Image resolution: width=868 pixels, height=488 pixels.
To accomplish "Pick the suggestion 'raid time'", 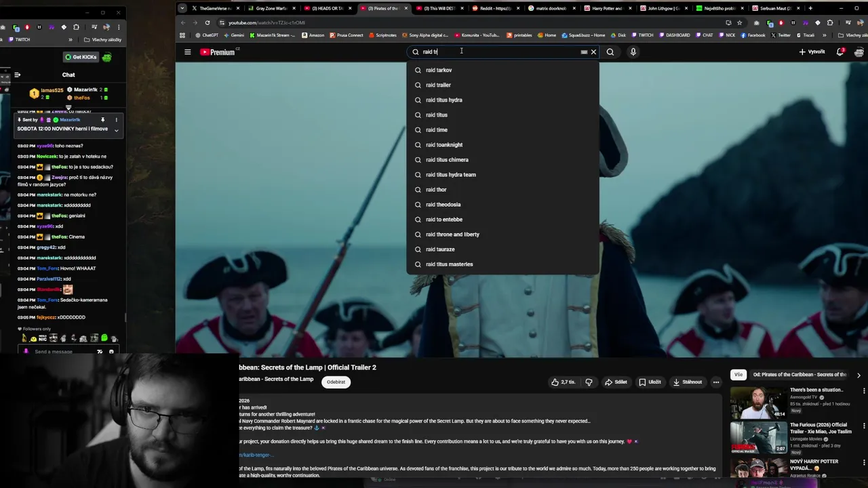I will (x=502, y=129).
